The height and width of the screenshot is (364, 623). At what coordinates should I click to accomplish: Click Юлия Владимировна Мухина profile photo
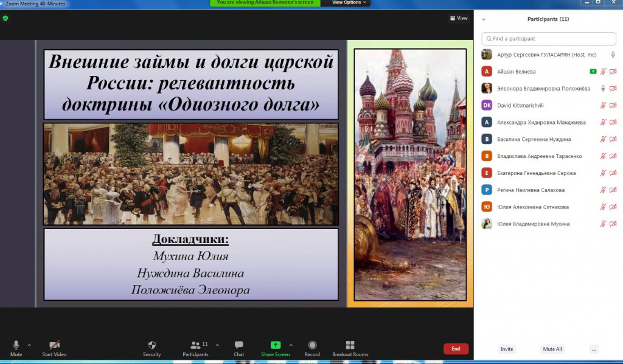pyautogui.click(x=487, y=224)
